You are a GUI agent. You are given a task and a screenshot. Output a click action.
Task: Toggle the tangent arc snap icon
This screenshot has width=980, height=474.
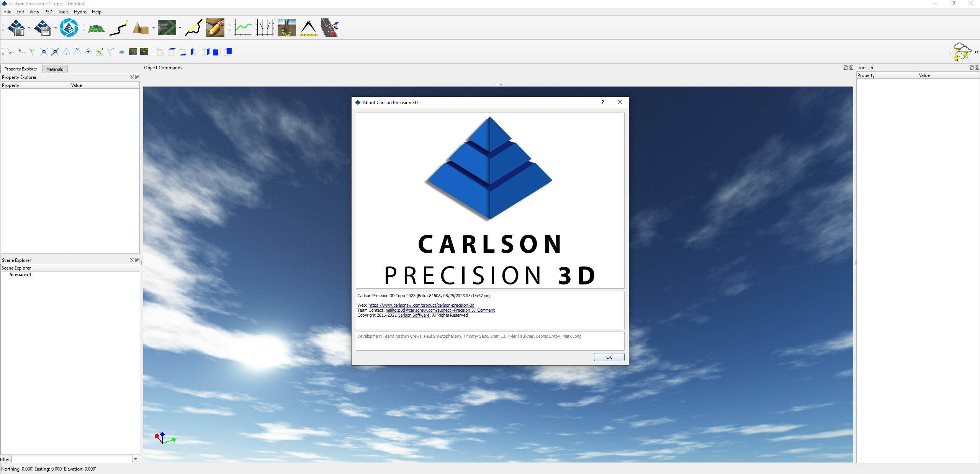click(x=100, y=52)
